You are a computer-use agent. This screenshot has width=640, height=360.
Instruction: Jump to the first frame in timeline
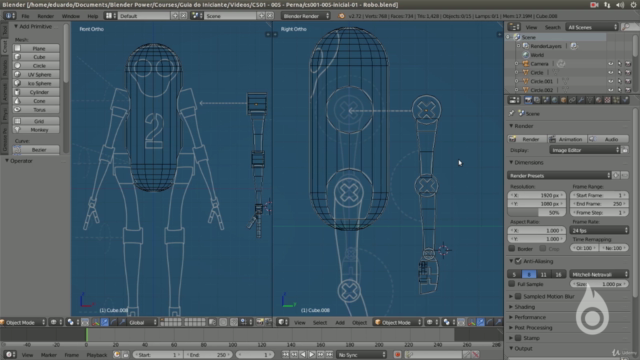coord(285,355)
